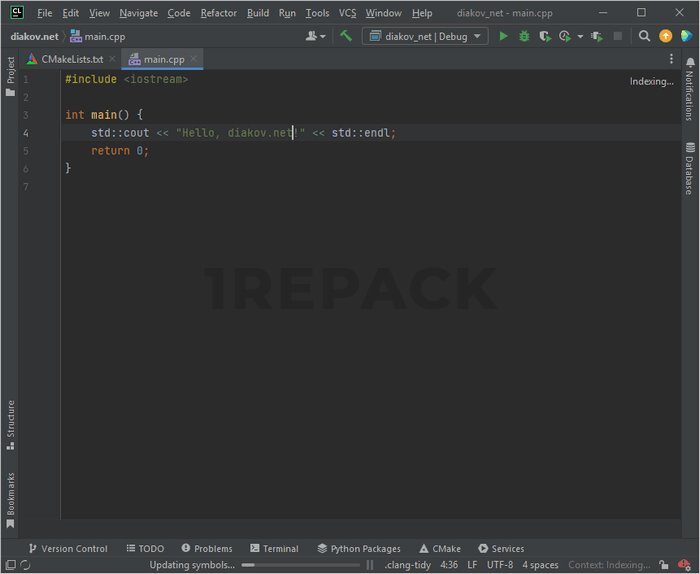700x574 pixels.
Task: Click the Updating symbols progress bar
Action: pos(298,565)
